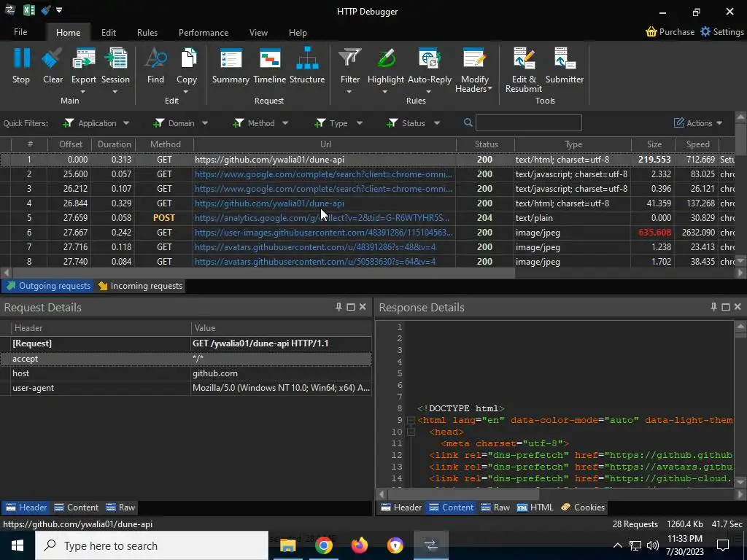Expand the quick access toolbar customize arrow
The height and width of the screenshot is (560, 747).
point(59,10)
